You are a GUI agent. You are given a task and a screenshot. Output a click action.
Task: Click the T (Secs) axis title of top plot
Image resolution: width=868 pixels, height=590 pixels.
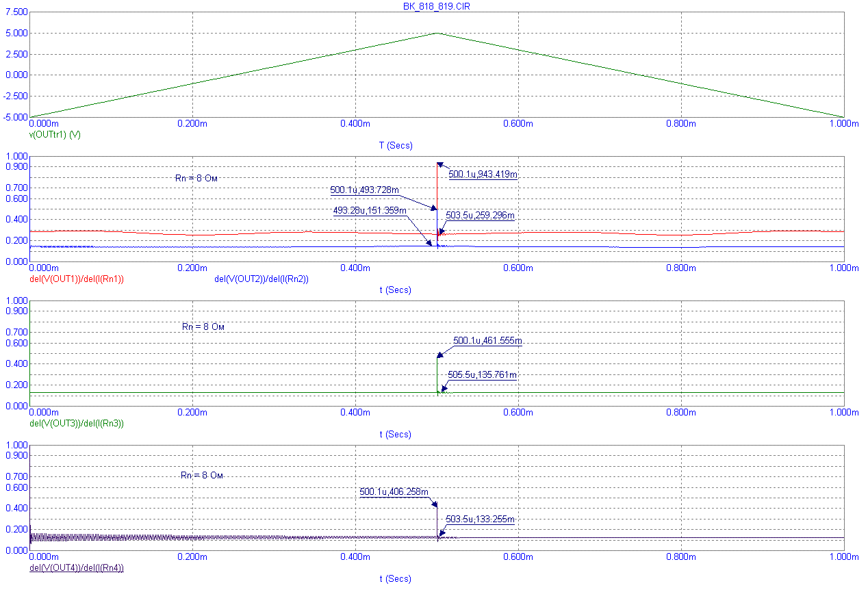click(396, 146)
